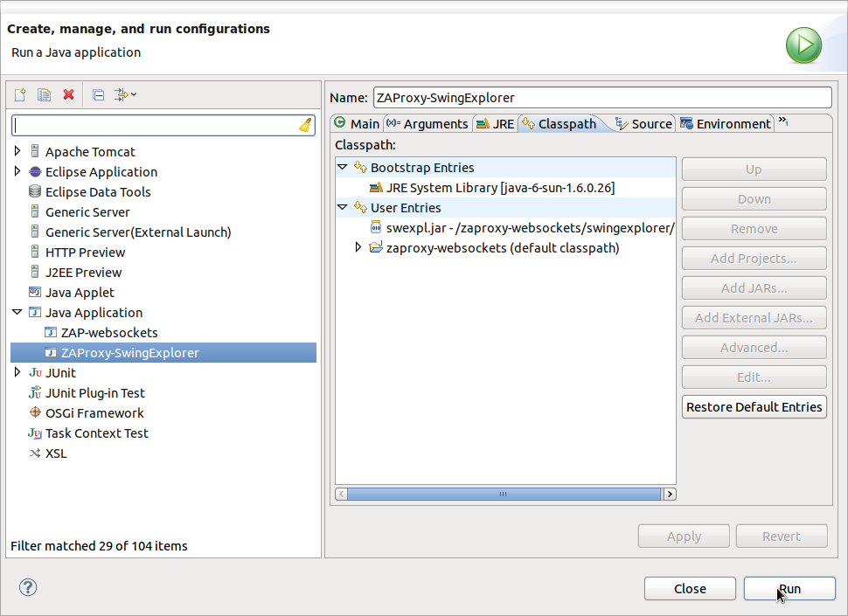848x616 pixels.
Task: Collapse all launch configuration categories
Action: tap(98, 94)
